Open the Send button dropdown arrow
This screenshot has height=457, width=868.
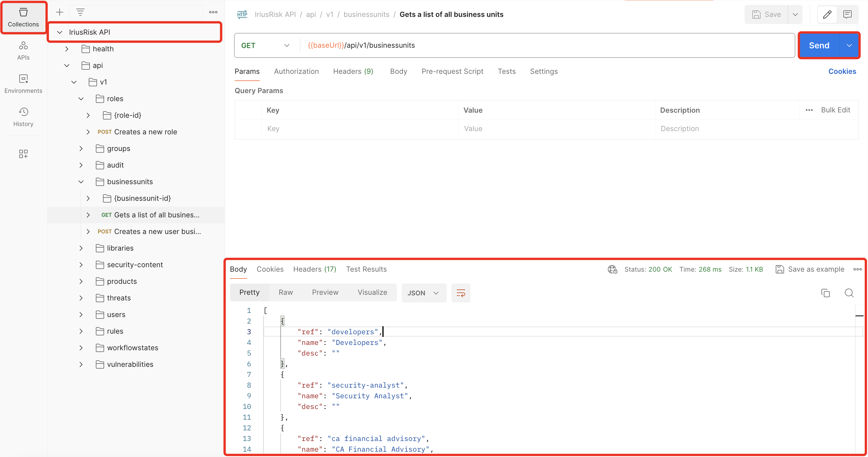pos(849,45)
